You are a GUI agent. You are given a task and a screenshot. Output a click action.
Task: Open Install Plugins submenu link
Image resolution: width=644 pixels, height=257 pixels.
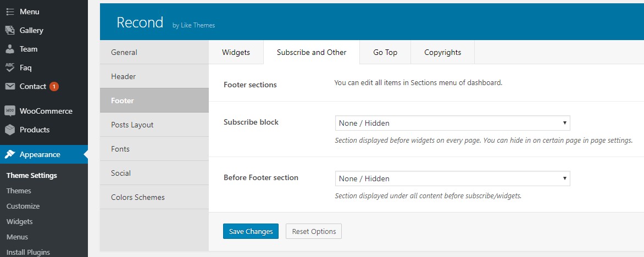click(29, 252)
